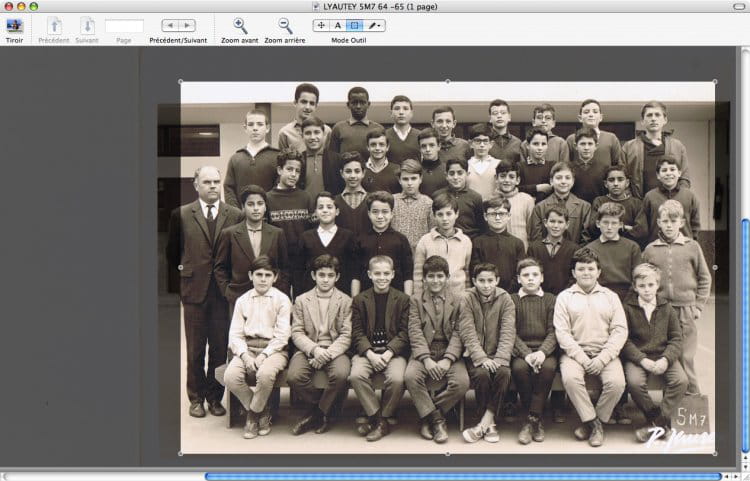Switch to the move/scroll tool mode

pyautogui.click(x=321, y=25)
